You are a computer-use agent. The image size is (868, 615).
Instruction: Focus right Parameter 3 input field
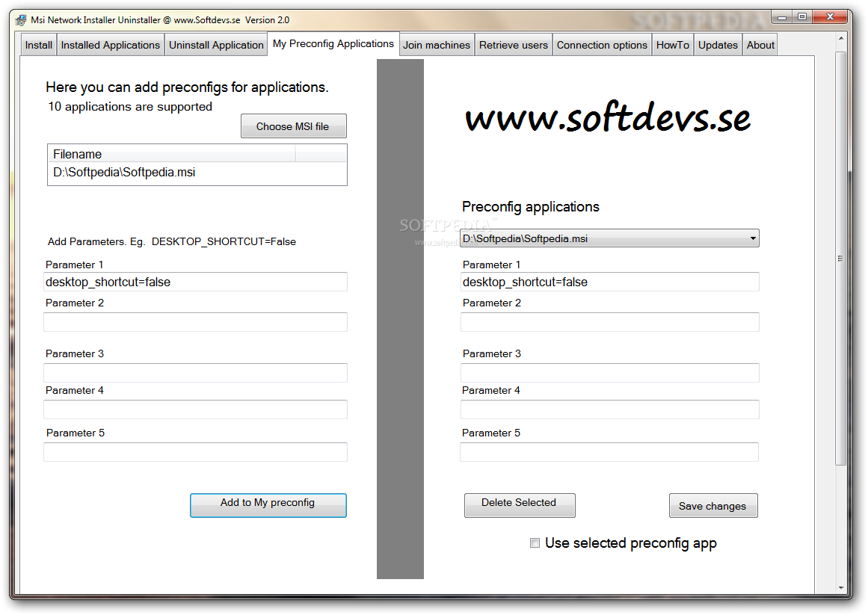tap(609, 373)
